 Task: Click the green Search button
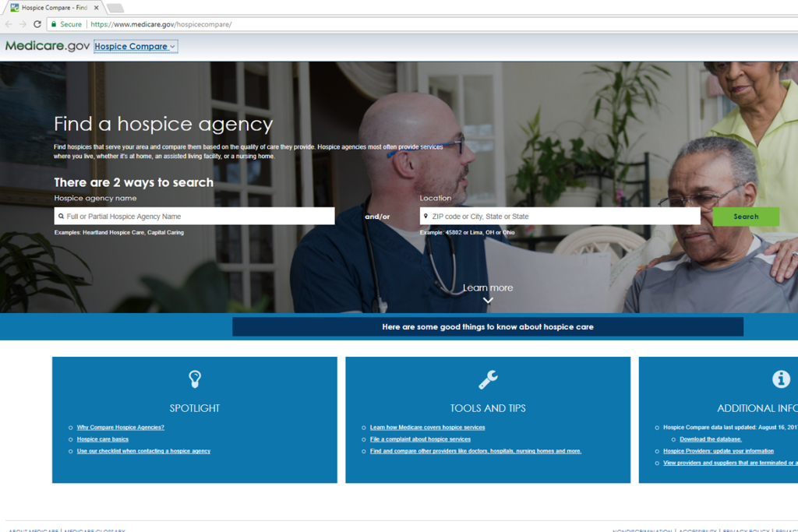746,217
